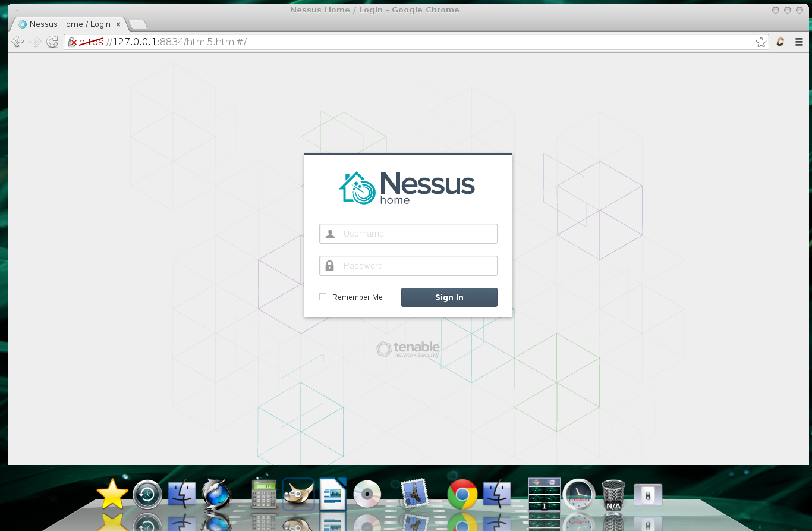The image size is (812, 531).
Task: Open the Calculator from the dock
Action: pyautogui.click(x=264, y=494)
